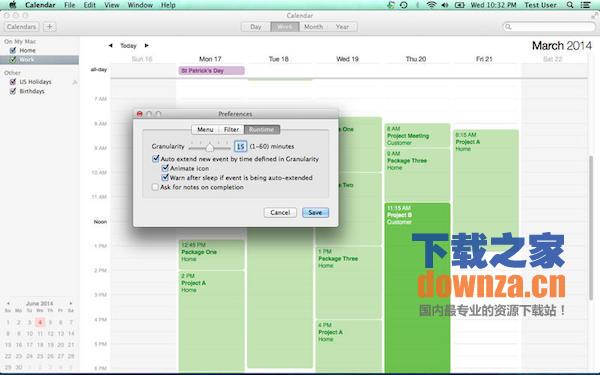
Task: Open the View menu
Action: (x=112, y=5)
